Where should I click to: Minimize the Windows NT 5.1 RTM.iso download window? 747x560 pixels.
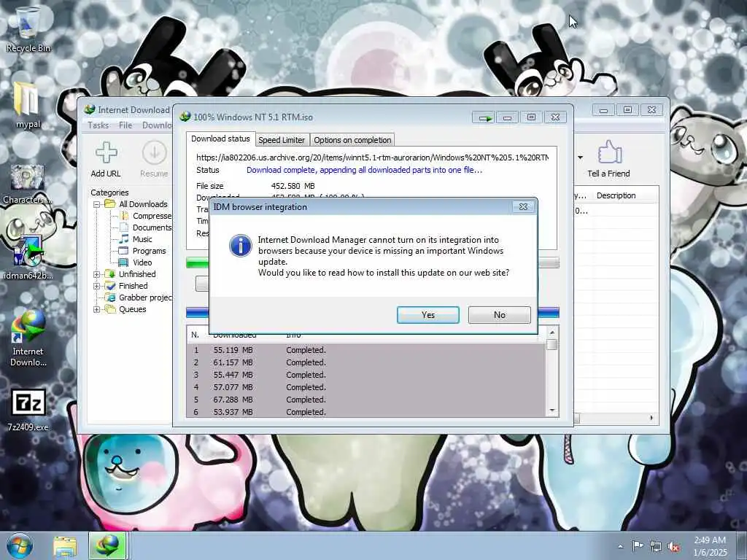coord(508,117)
